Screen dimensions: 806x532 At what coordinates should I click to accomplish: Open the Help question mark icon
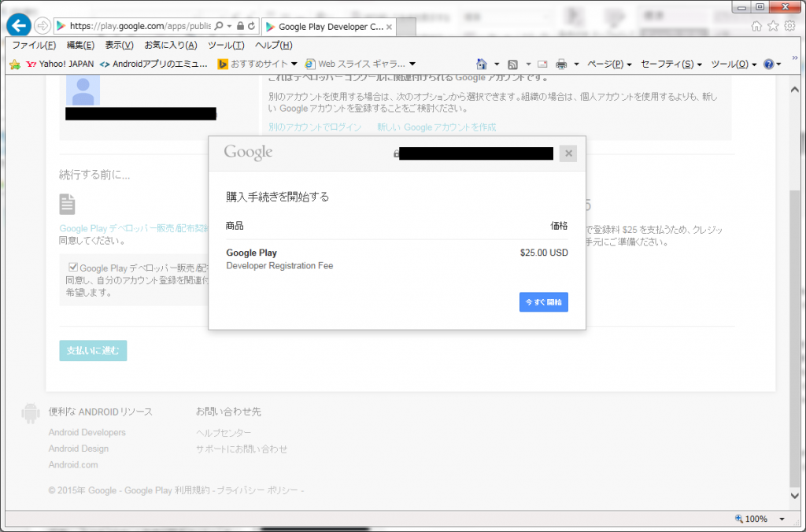(x=769, y=63)
